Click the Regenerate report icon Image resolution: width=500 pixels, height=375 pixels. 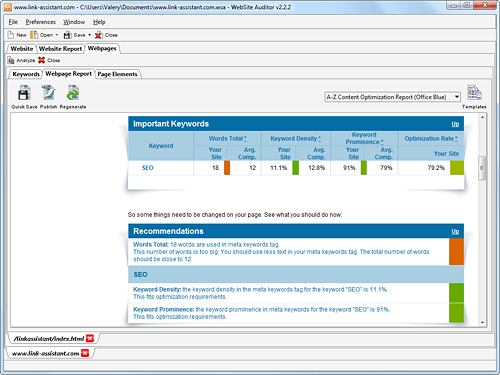coord(73,93)
